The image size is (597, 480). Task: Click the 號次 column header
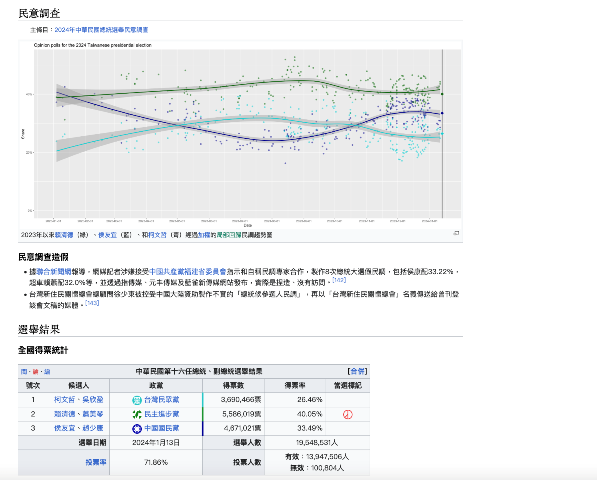[33, 386]
